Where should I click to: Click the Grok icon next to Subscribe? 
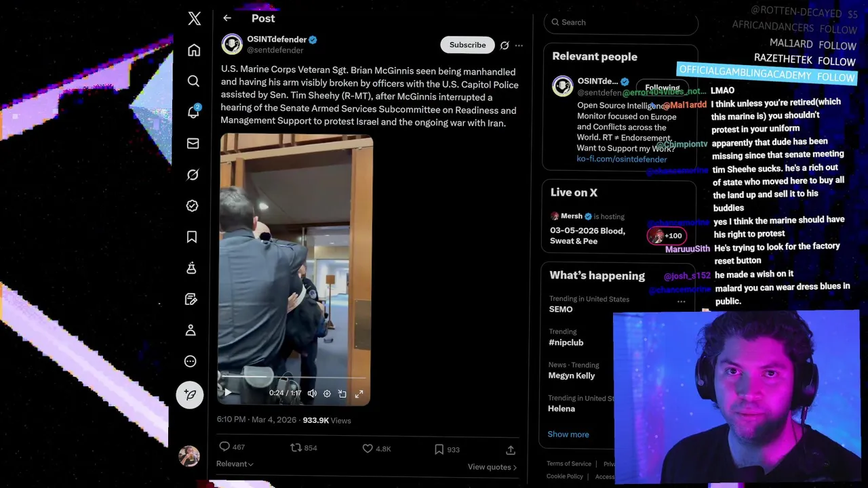coord(505,45)
